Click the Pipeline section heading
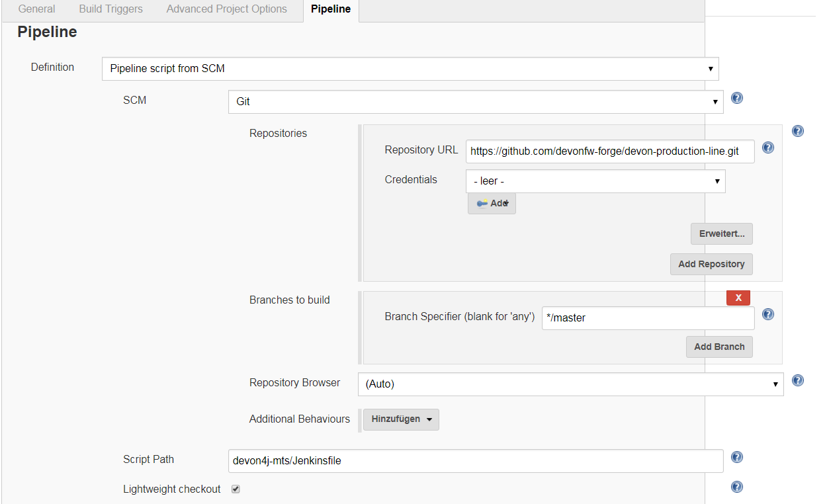Viewport: 829px width, 504px height. point(47,32)
